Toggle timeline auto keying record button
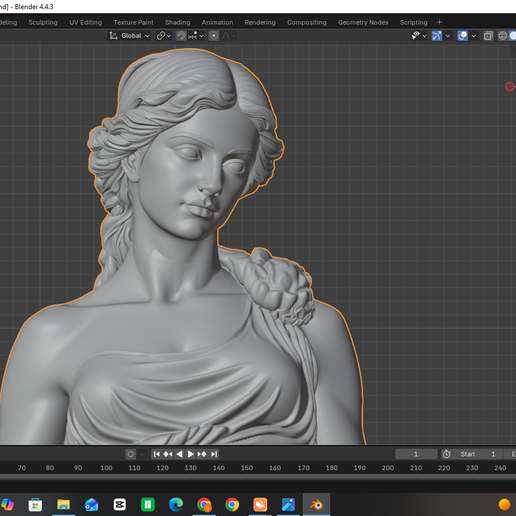This screenshot has width=516, height=516. [131, 454]
